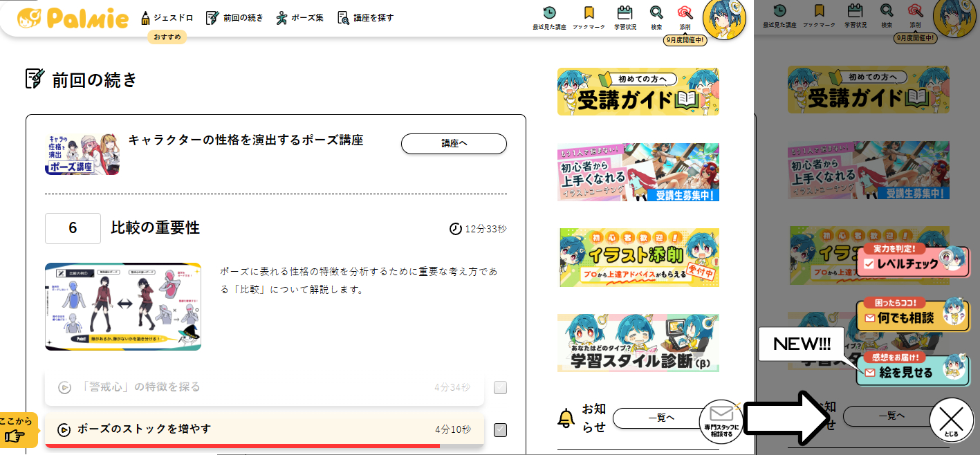Go to the ポーズ集 navigation item
Screen dimensions: 980x455
(x=299, y=18)
